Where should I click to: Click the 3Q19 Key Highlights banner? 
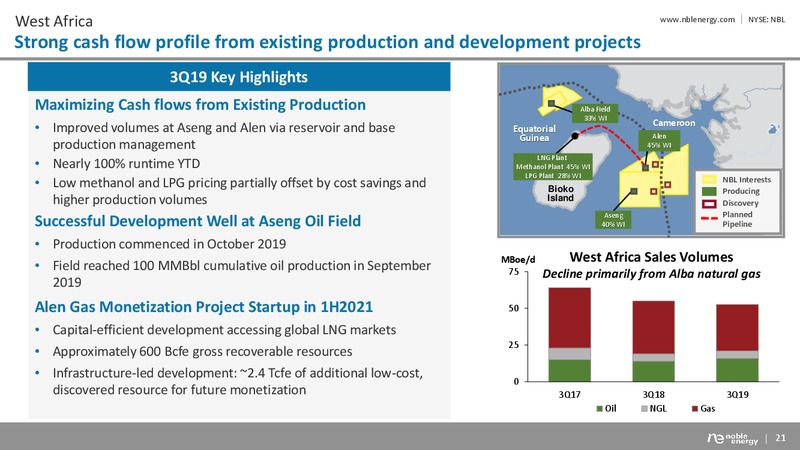[239, 77]
